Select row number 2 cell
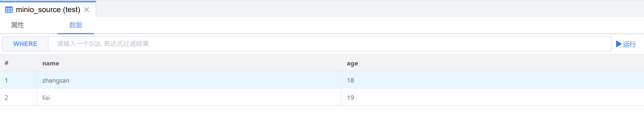 point(6,98)
